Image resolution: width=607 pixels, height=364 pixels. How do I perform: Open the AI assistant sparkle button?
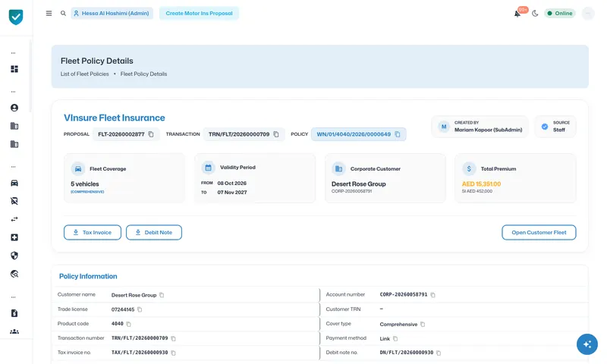(x=587, y=344)
